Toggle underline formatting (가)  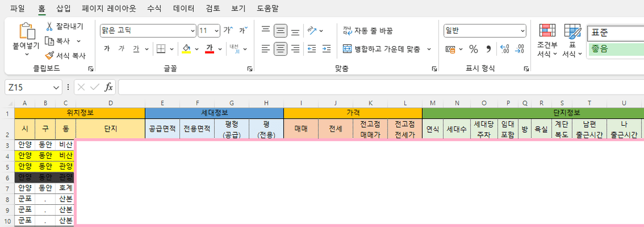pyautogui.click(x=136, y=49)
